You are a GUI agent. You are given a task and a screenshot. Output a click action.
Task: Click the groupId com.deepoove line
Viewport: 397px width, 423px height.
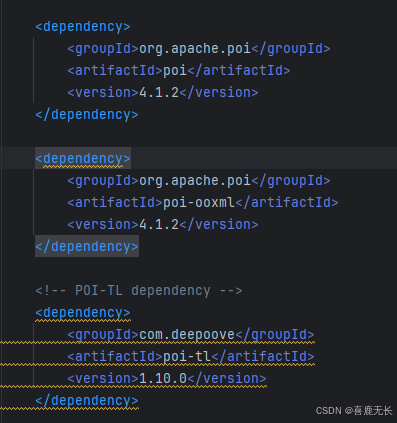pyautogui.click(x=191, y=335)
